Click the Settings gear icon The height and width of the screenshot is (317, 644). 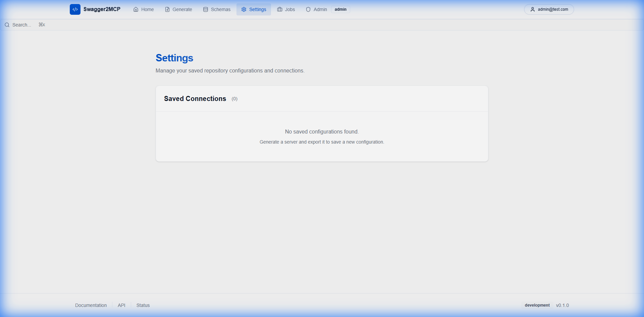(244, 9)
